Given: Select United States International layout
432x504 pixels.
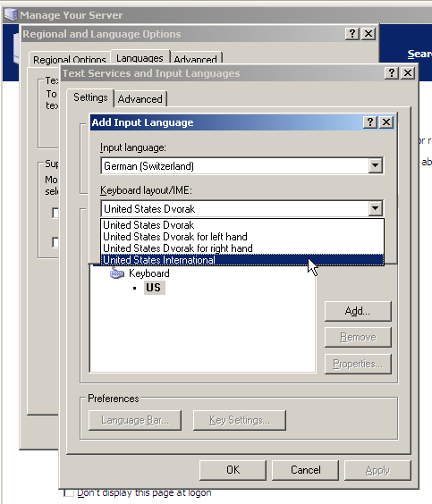Looking at the screenshot, I should (x=242, y=260).
